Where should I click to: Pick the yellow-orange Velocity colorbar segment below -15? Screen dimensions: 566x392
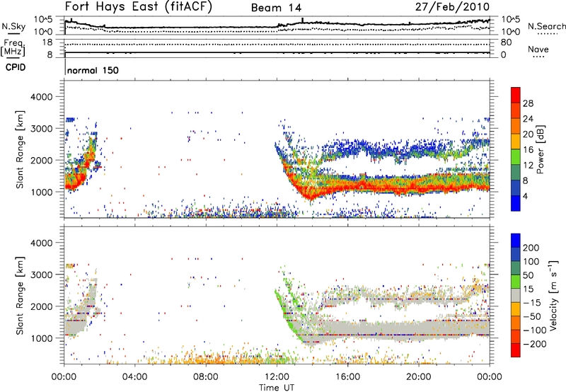pos(516,309)
